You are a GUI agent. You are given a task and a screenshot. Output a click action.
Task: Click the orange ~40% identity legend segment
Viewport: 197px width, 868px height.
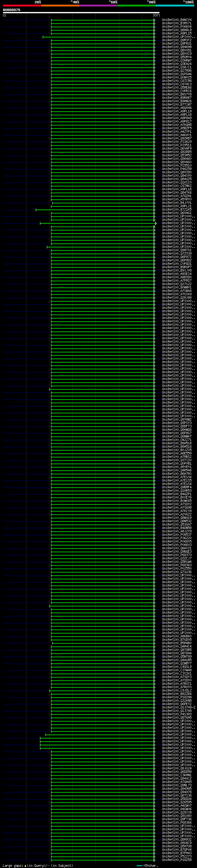coord(60,6)
